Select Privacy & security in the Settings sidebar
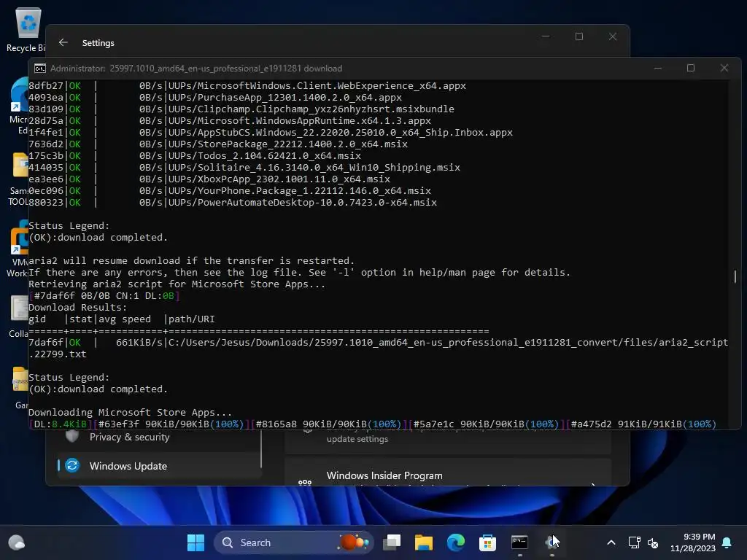 (158, 437)
